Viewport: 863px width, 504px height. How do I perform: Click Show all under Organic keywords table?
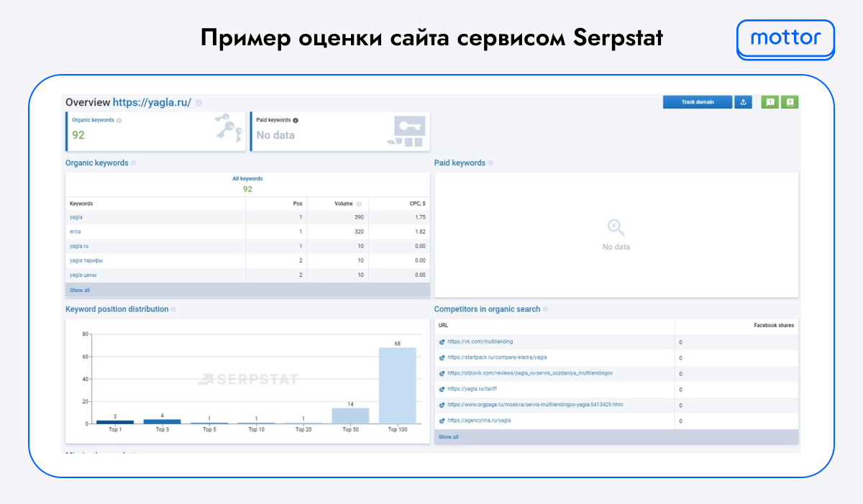click(x=80, y=290)
